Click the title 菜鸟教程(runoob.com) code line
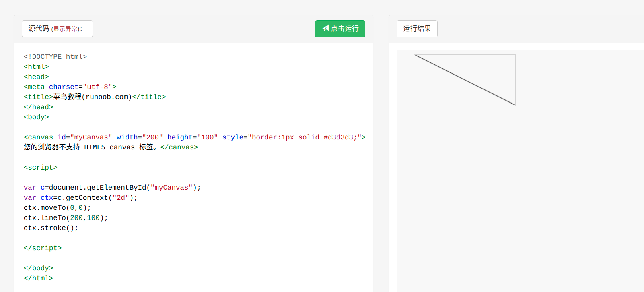Image resolution: width=644 pixels, height=292 pixels. pyautogui.click(x=95, y=97)
